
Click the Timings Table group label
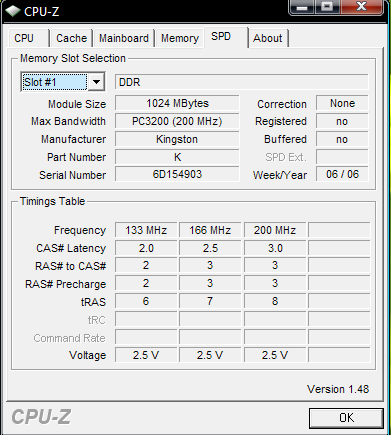click(x=52, y=201)
